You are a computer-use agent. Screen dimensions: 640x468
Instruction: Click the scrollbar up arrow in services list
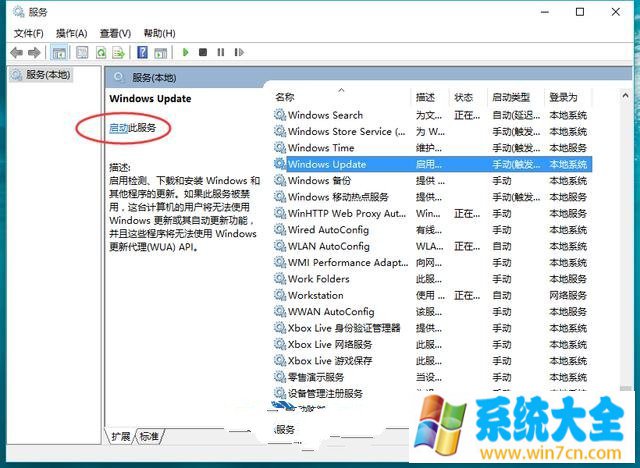[625, 96]
